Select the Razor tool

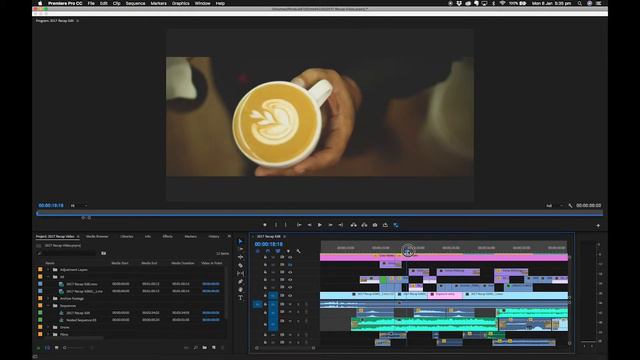click(x=240, y=265)
